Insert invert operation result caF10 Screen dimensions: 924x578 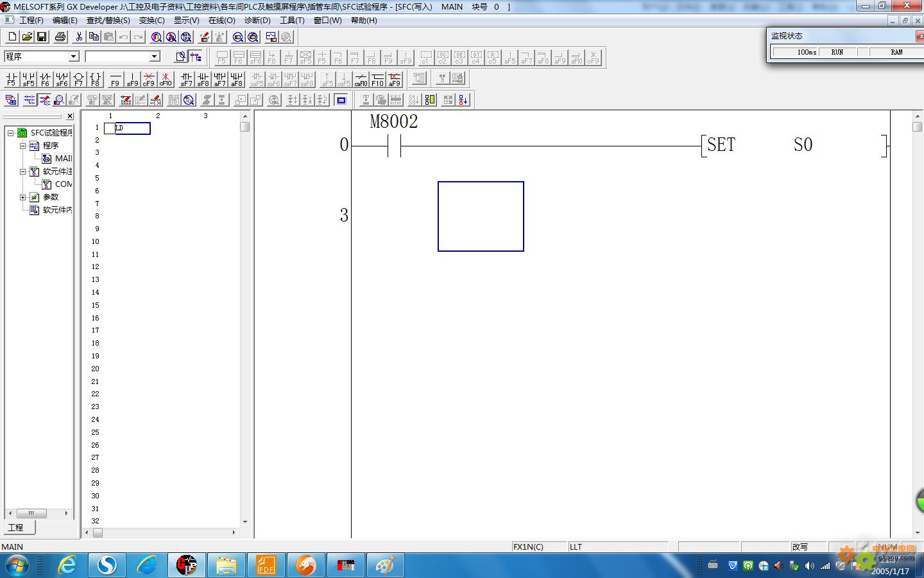(361, 80)
